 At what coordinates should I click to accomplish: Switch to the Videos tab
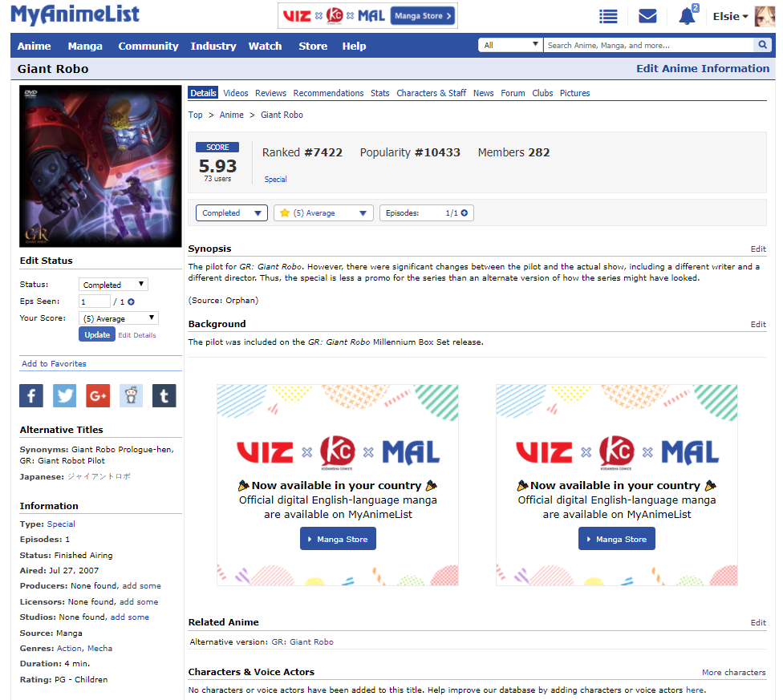coord(236,93)
